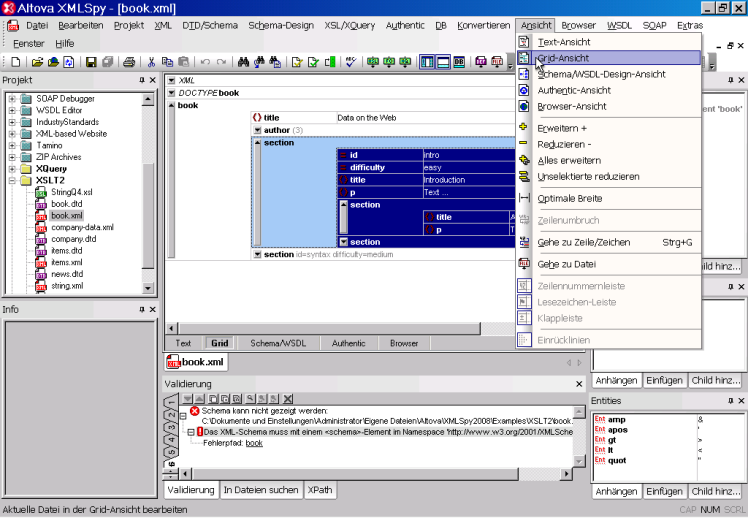Click the New document toolbar icon

[15, 62]
